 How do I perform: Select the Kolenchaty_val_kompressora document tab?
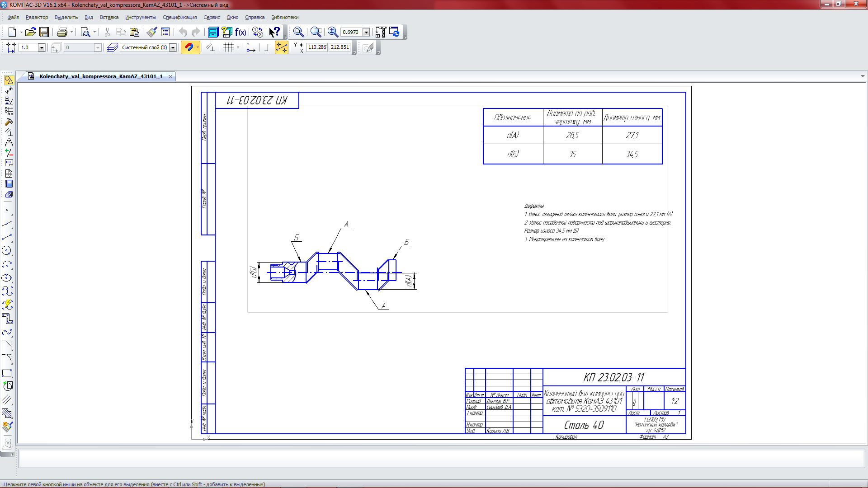coord(100,76)
